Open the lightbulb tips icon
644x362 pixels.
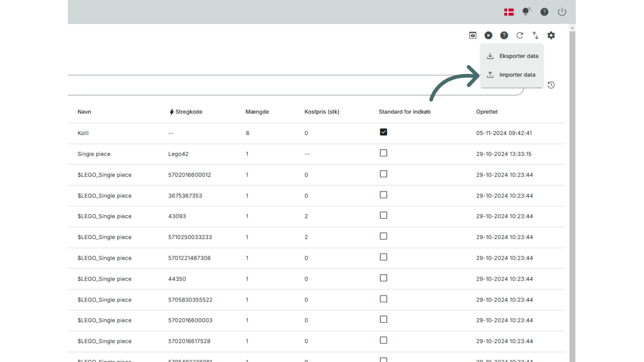click(x=527, y=12)
